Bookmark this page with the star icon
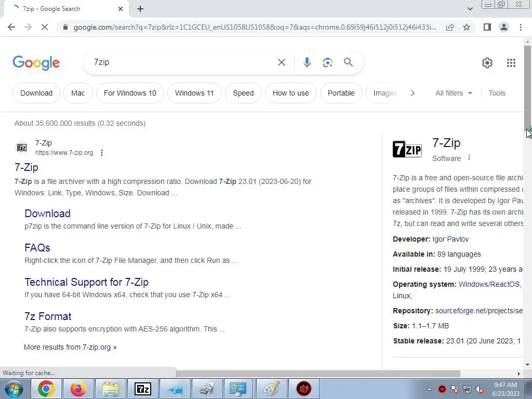 467,27
